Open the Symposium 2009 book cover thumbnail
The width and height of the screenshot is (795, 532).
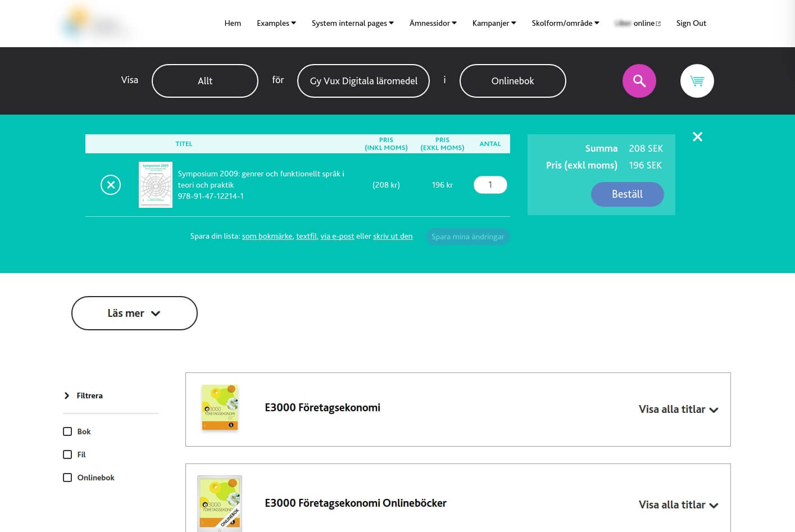156,185
